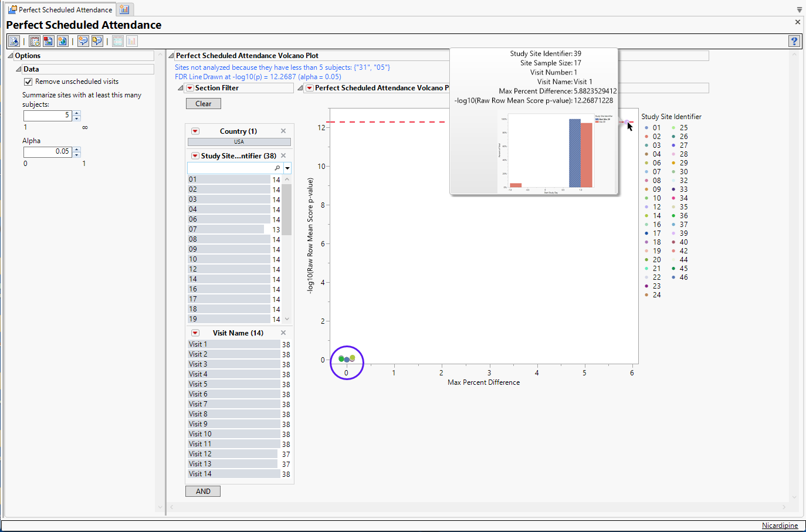Click the first toolbar icon with blue arrow
806x532 pixels.
tap(14, 41)
